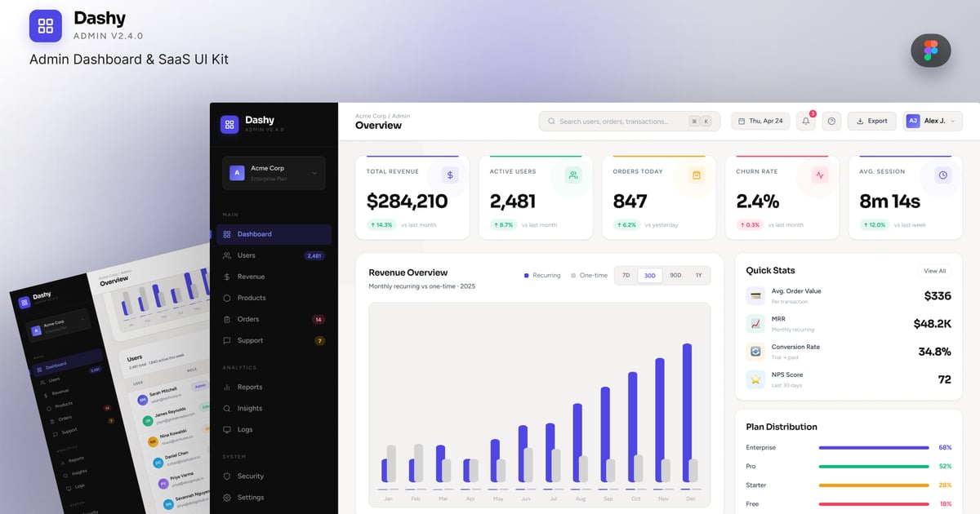Screen dimensions: 980x514
Task: Click the 8.7% active users change pill
Action: pos(503,224)
